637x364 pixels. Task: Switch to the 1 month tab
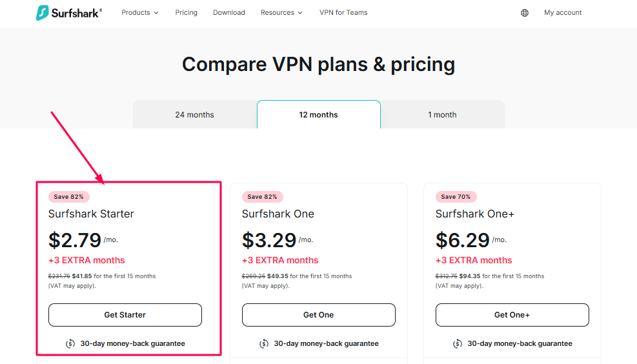[x=442, y=115]
